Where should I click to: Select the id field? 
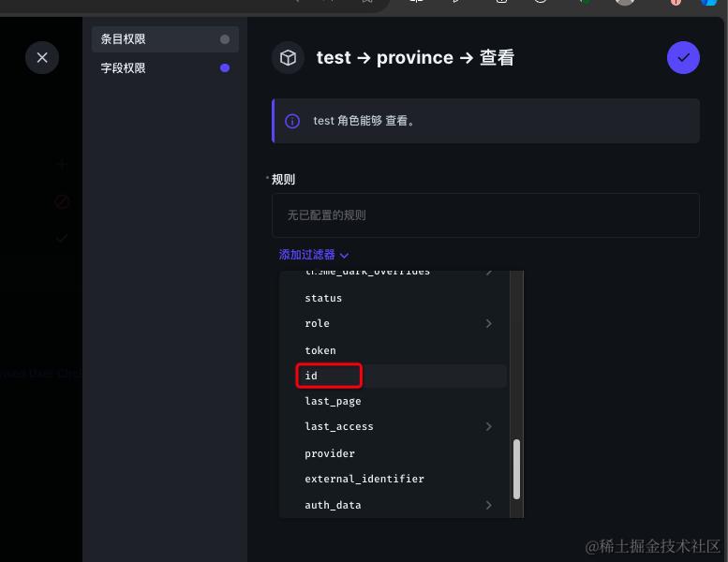402,376
